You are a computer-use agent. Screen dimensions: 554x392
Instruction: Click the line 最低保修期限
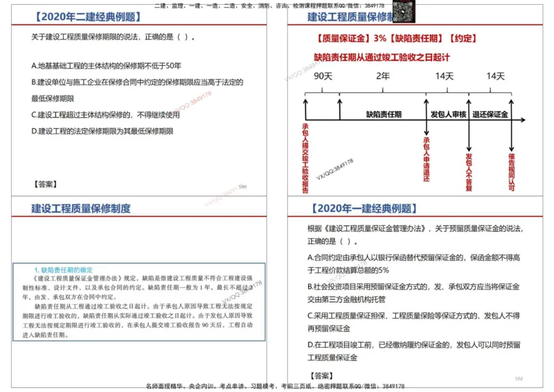coord(53,98)
